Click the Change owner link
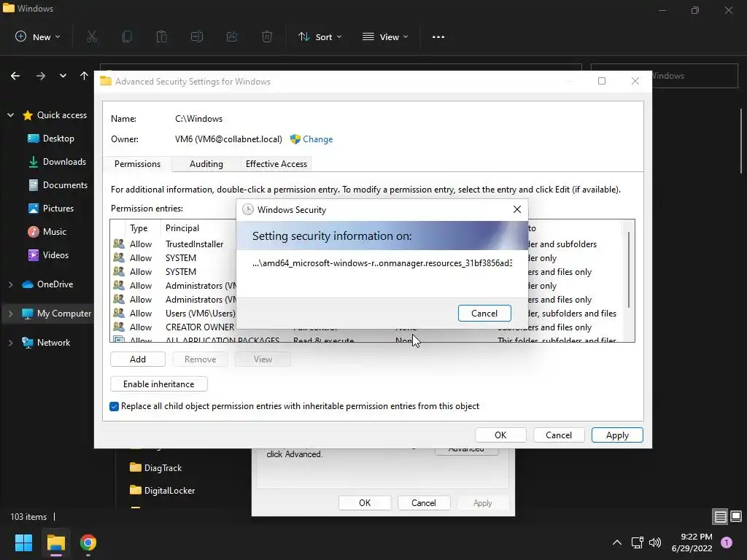 (x=318, y=139)
